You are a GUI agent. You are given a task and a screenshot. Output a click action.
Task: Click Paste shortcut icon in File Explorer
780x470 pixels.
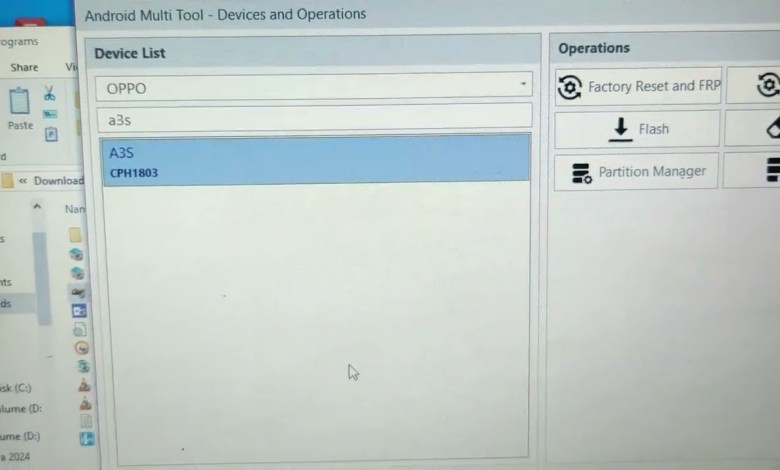(51, 134)
